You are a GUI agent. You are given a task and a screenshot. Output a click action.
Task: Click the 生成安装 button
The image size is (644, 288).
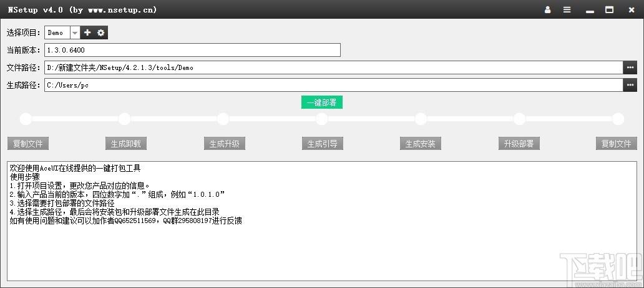coord(421,144)
